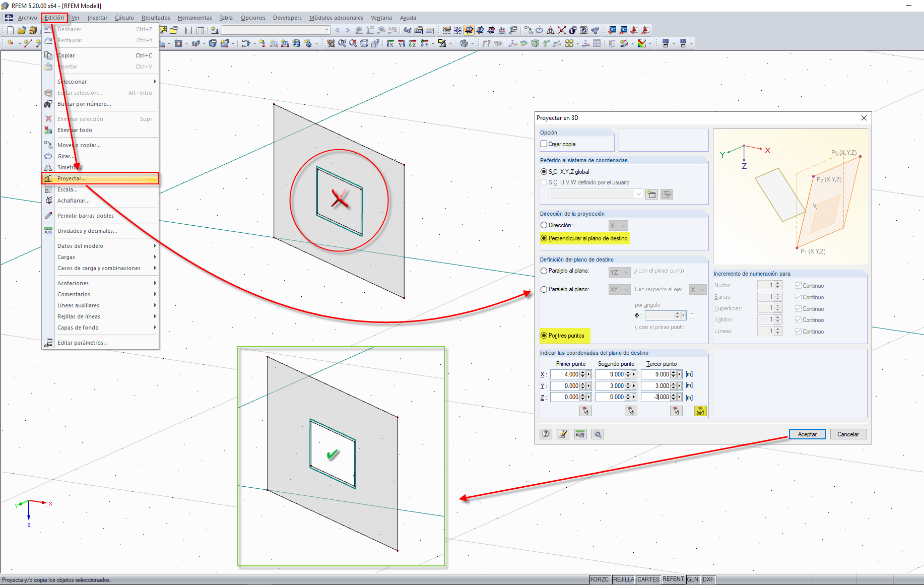Click the Cancelar button
This screenshot has width=924, height=585.
pos(848,434)
